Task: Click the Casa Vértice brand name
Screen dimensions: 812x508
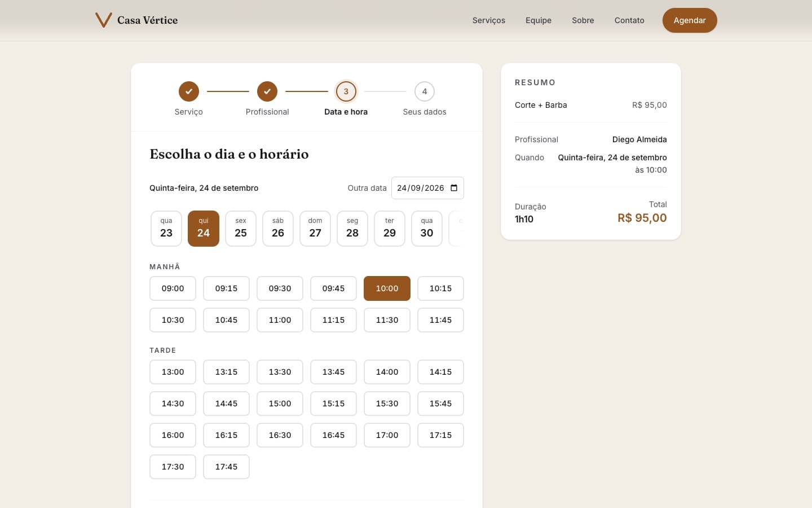Action: [x=147, y=20]
